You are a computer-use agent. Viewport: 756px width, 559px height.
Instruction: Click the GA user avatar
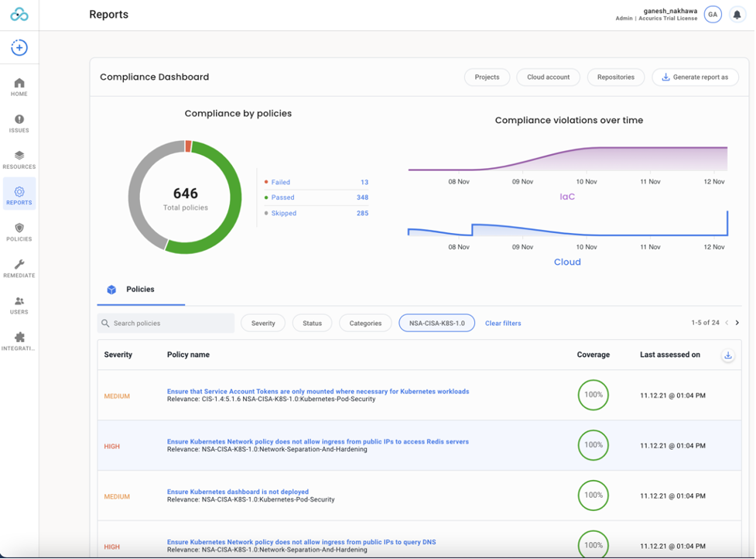coord(713,15)
